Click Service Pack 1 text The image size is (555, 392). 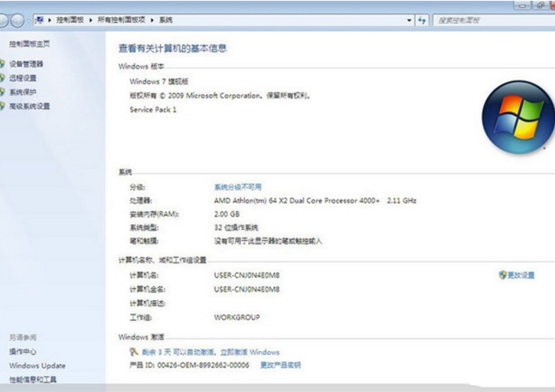tap(153, 109)
